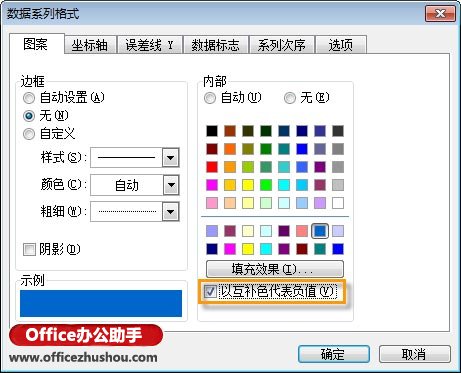Screen dimensions: 461x373
Task: Pick the black color swatch
Action: pyautogui.click(x=212, y=131)
